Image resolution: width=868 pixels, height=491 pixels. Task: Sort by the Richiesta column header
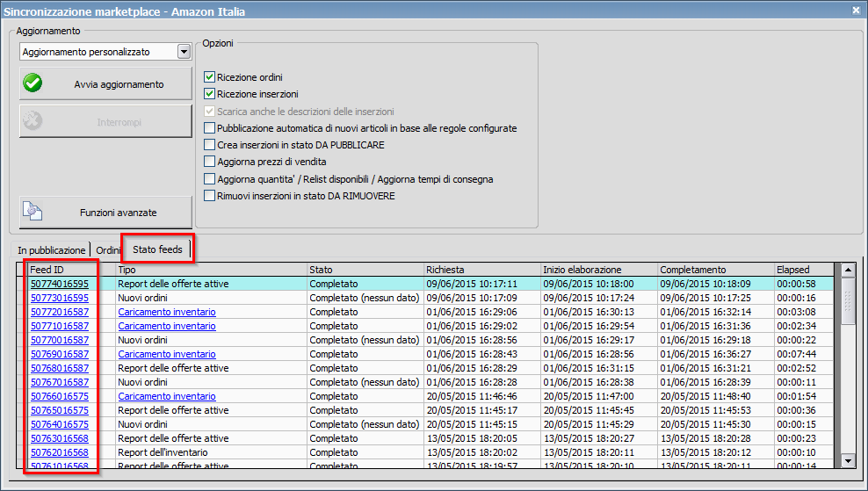click(482, 270)
